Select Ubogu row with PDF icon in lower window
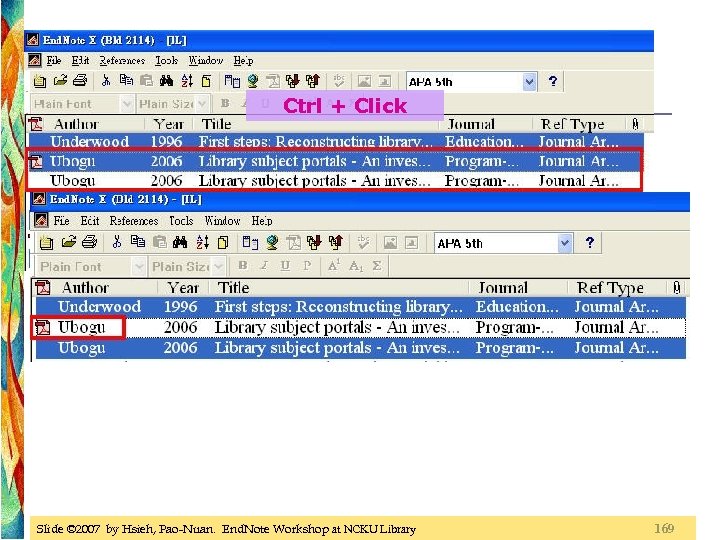This screenshot has height=540, width=720. coord(360,327)
